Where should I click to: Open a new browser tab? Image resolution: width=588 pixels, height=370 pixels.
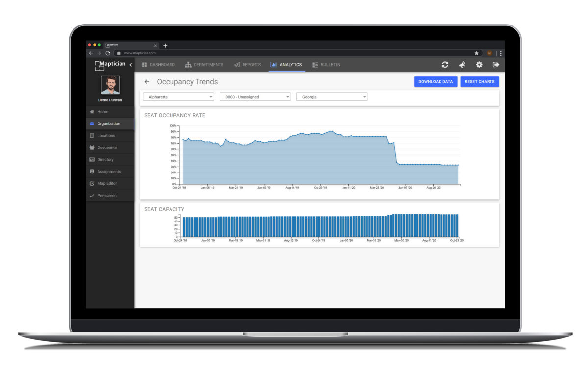coord(165,46)
